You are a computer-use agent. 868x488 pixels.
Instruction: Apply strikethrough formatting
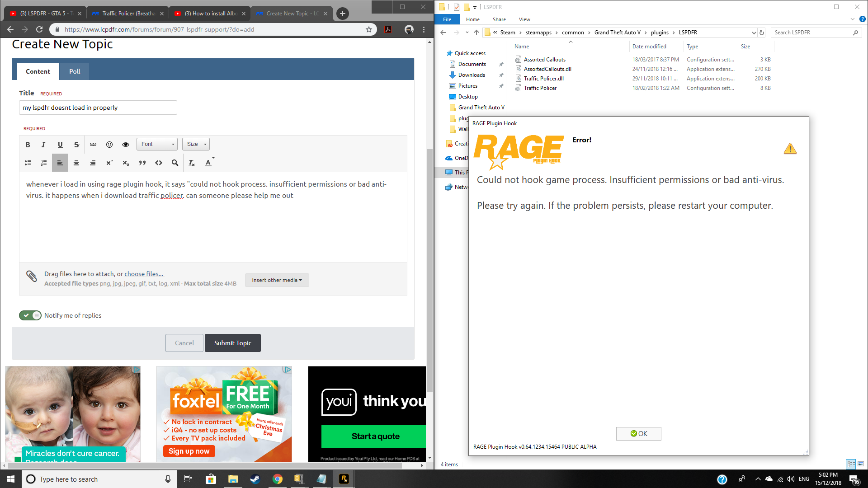tap(76, 145)
